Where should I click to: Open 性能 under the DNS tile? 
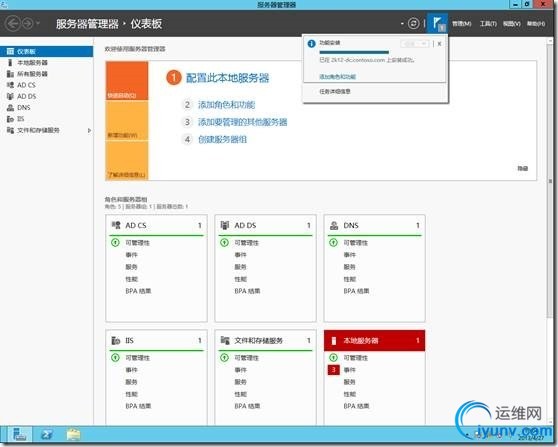[x=350, y=279]
